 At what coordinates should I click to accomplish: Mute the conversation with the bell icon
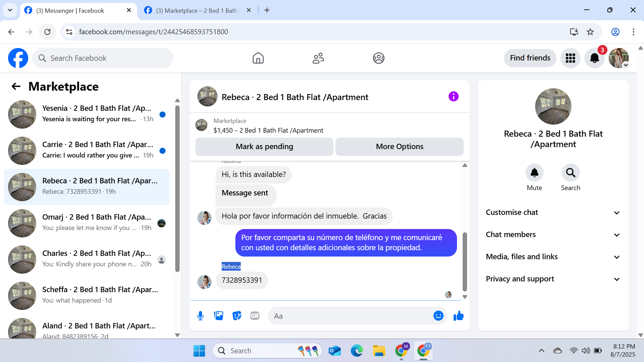pos(534,173)
